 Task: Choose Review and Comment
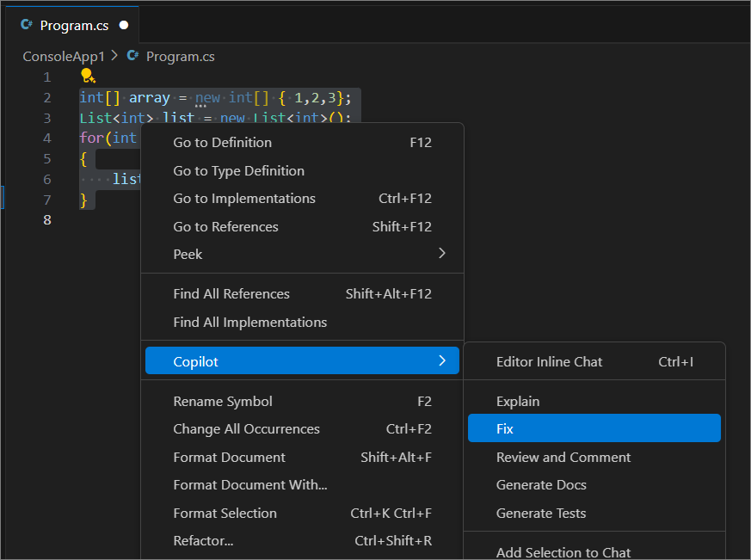click(594, 457)
